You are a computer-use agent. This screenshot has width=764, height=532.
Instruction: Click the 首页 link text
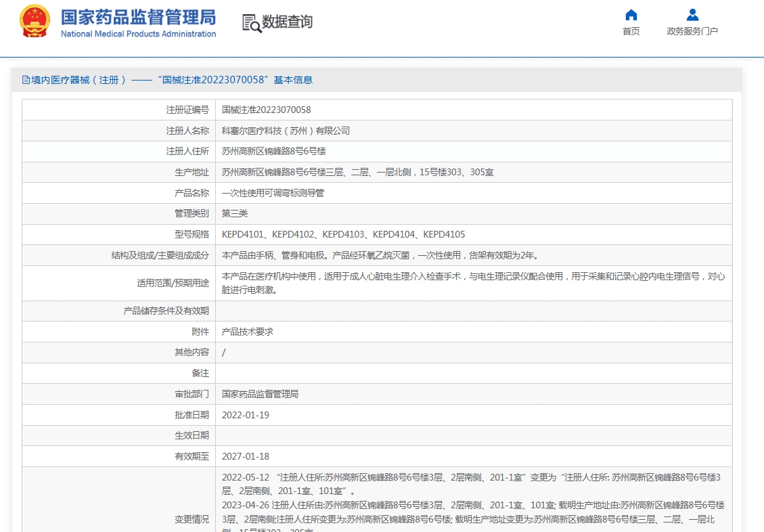click(631, 31)
